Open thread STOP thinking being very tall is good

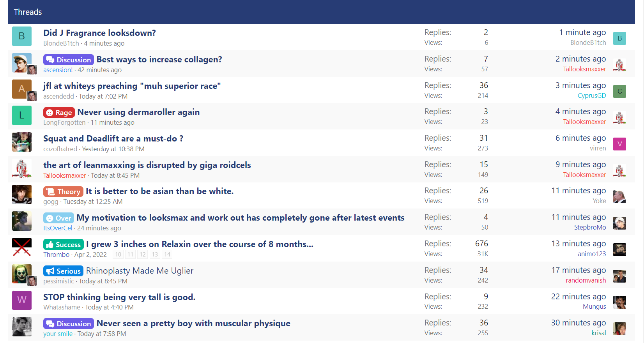point(119,297)
